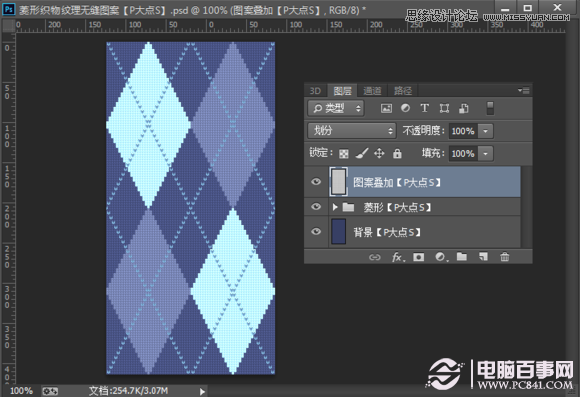Select the 菱形【P大点S】 layer name
The width and height of the screenshot is (580, 397).
(397, 208)
